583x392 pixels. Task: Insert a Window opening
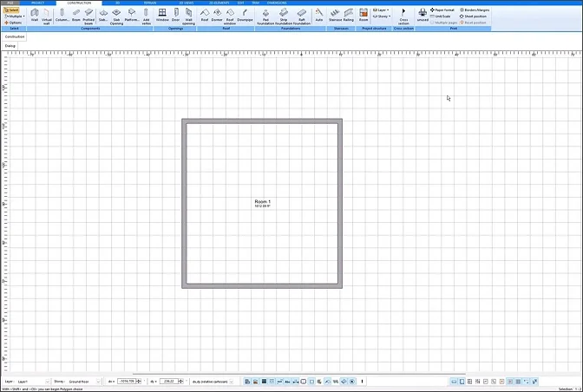pos(162,16)
